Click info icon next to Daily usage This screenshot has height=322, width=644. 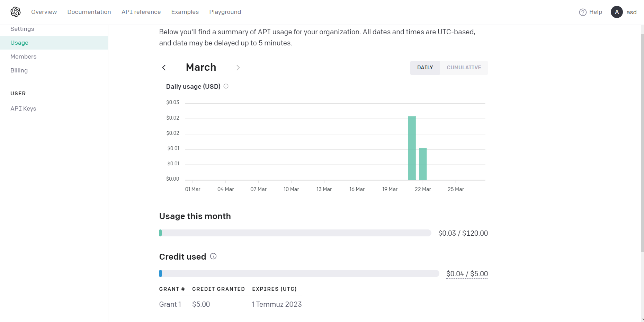tap(226, 86)
